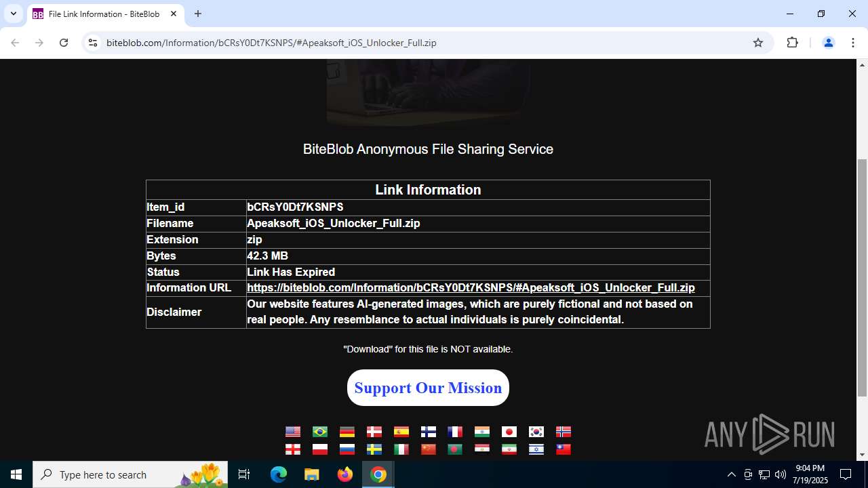Go back to the previous page
Screen dimensions: 868x488
(15, 43)
